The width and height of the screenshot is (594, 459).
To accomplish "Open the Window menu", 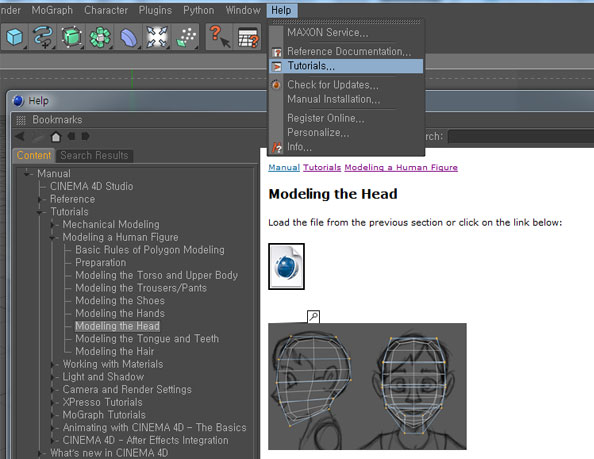I will (x=243, y=10).
